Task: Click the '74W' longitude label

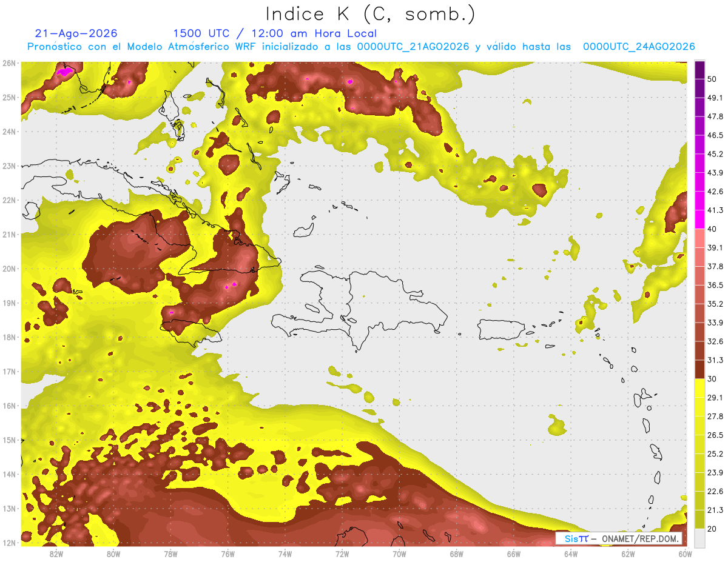Action: tap(285, 554)
